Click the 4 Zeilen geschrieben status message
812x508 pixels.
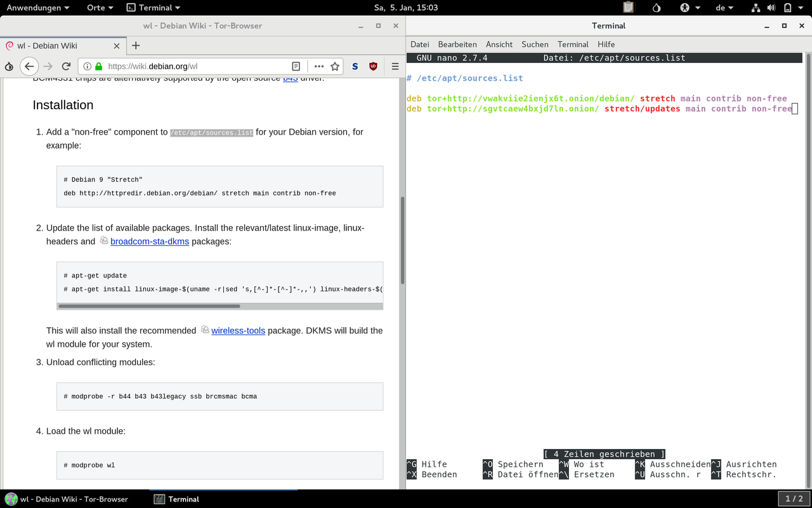(604, 454)
